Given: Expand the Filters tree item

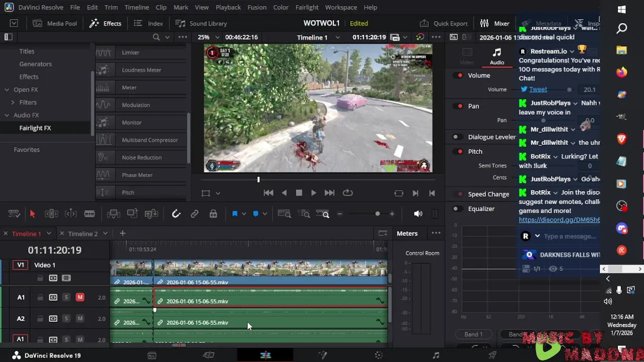Looking at the screenshot, I should click(13, 102).
